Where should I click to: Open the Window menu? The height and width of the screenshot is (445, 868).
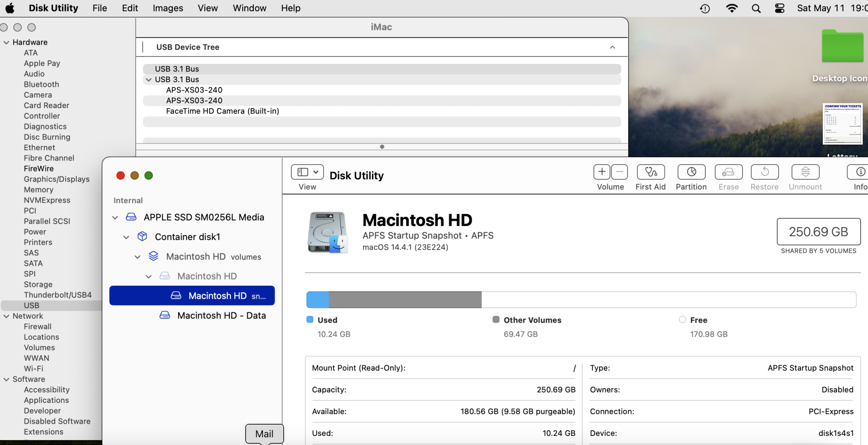250,8
